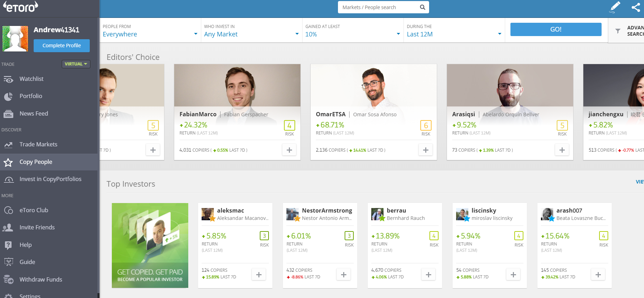Select Copy People menu item
Viewport: 644px width, 298px height.
click(49, 162)
